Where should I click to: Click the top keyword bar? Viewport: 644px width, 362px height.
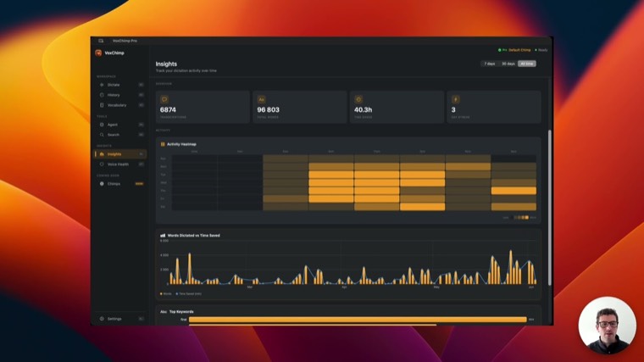[358, 320]
